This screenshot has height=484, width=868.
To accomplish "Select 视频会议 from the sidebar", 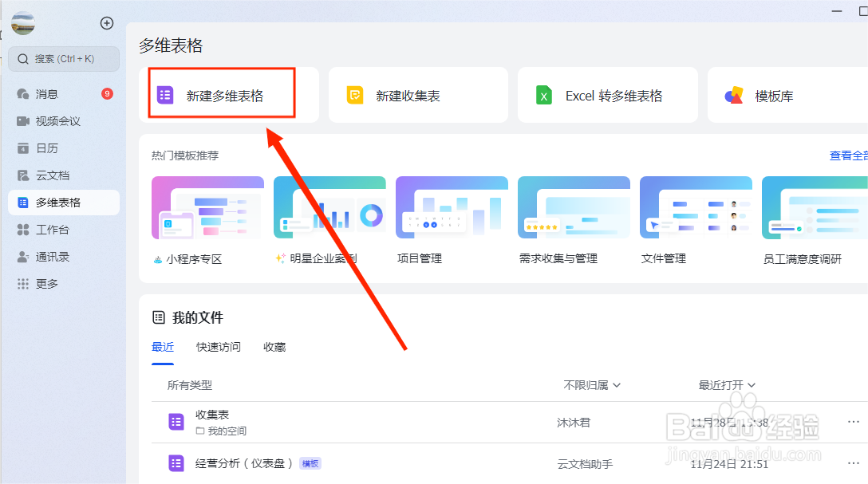I will [53, 120].
